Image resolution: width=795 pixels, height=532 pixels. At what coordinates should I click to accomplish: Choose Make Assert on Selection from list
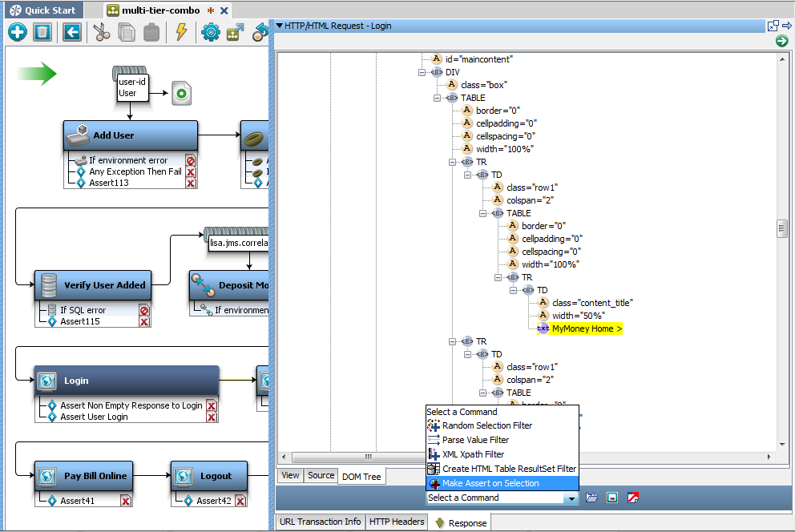click(490, 483)
